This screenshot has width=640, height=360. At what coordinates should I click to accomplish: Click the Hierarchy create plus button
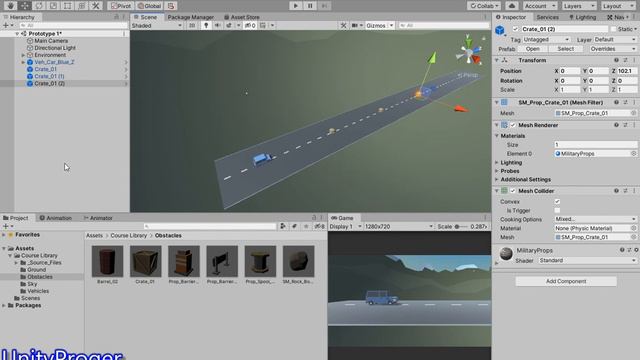(6, 25)
